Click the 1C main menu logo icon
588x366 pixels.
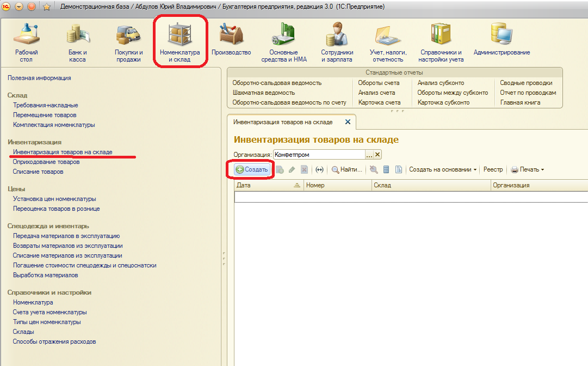[6, 7]
